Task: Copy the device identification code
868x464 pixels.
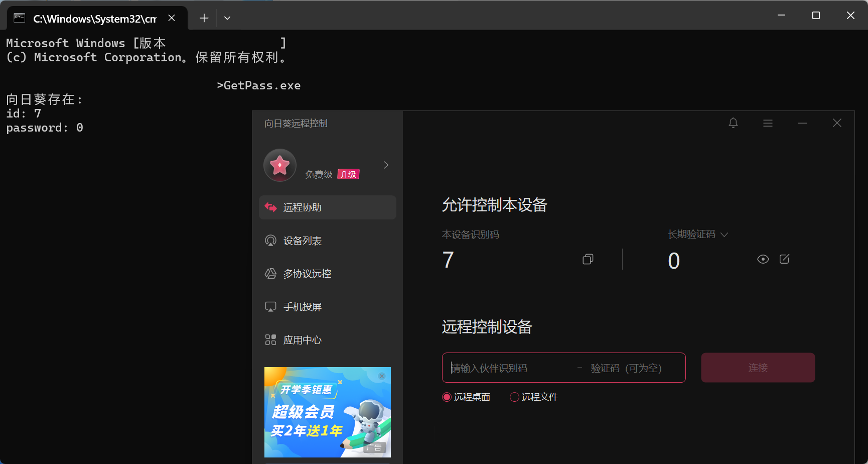Action: (588, 259)
